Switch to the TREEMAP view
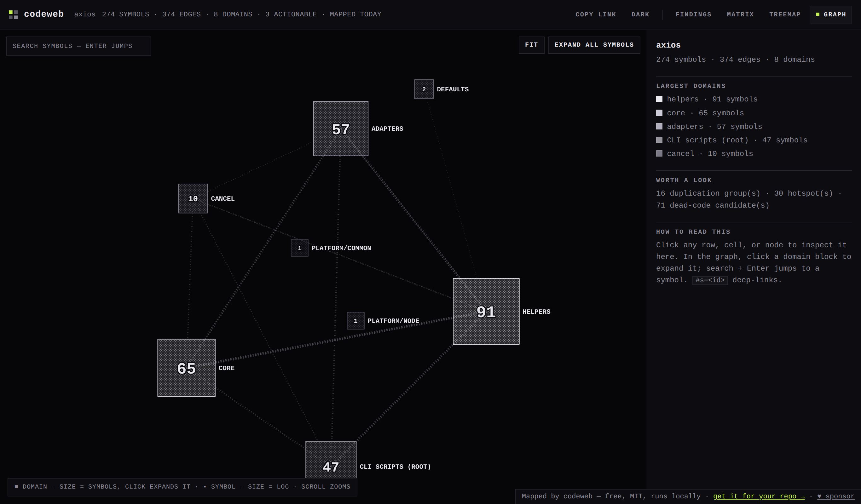Image resolution: width=861 pixels, height=504 pixels. [x=785, y=14]
